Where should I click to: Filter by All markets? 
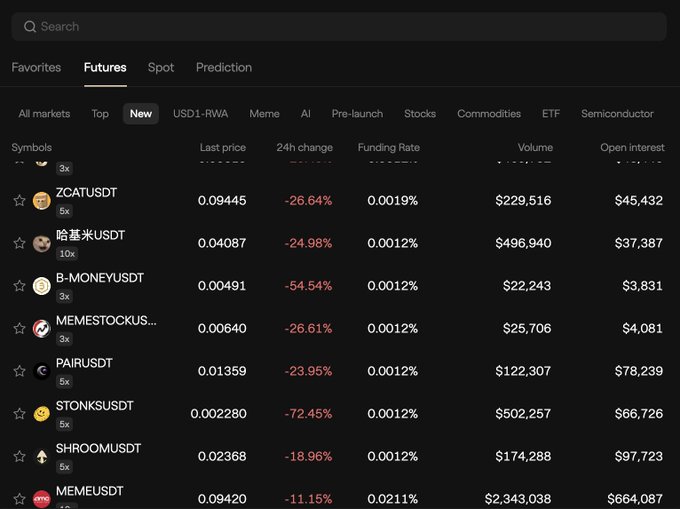click(x=44, y=114)
